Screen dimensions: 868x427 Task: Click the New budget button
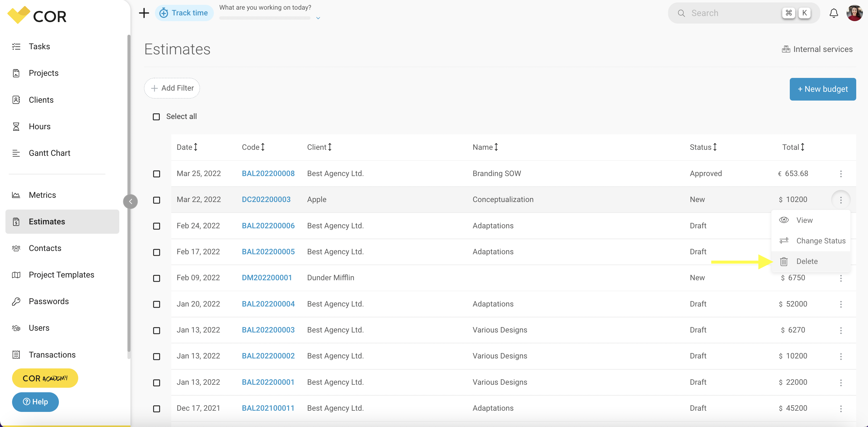click(822, 89)
